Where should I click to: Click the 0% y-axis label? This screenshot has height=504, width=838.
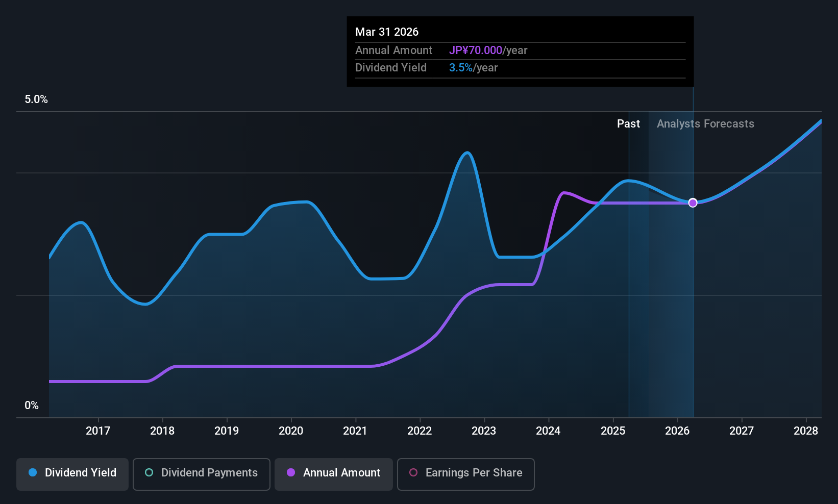tap(32, 406)
